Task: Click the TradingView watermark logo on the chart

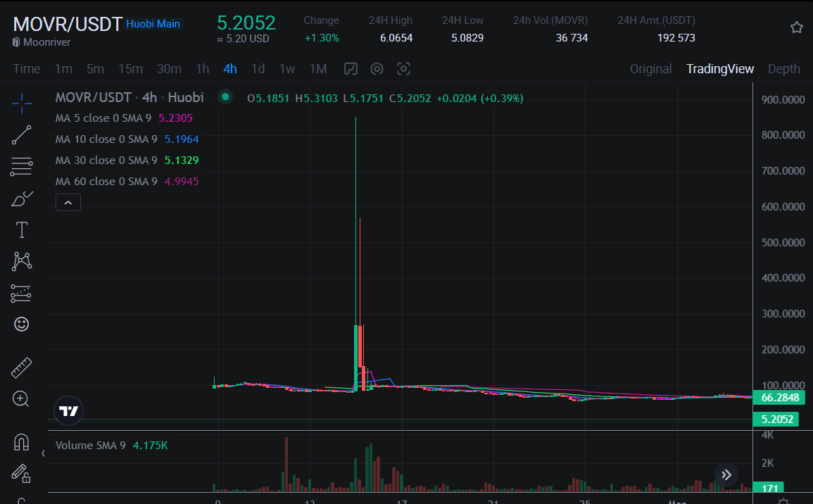Action: pyautogui.click(x=68, y=410)
